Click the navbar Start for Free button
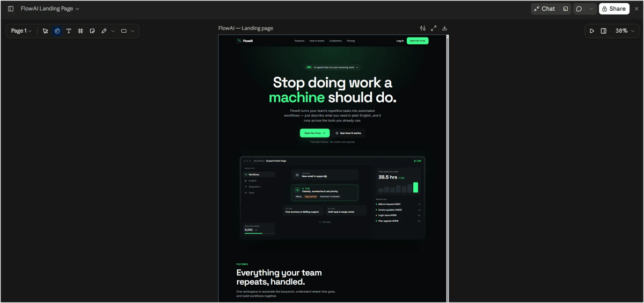This screenshot has height=303, width=644. tap(418, 41)
